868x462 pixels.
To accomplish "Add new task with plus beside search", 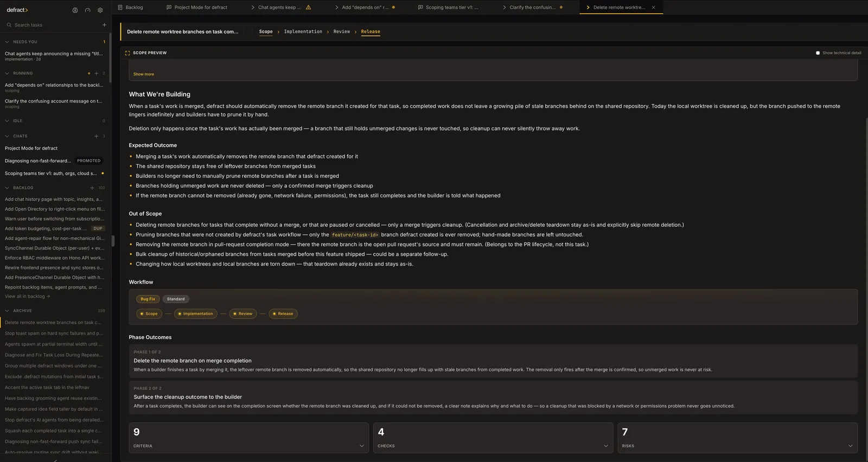I will coord(104,25).
